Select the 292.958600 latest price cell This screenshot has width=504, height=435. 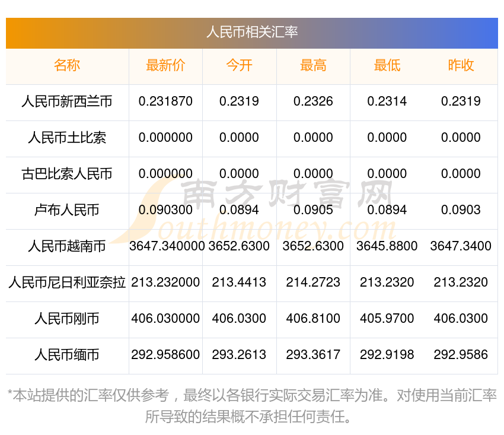point(166,355)
